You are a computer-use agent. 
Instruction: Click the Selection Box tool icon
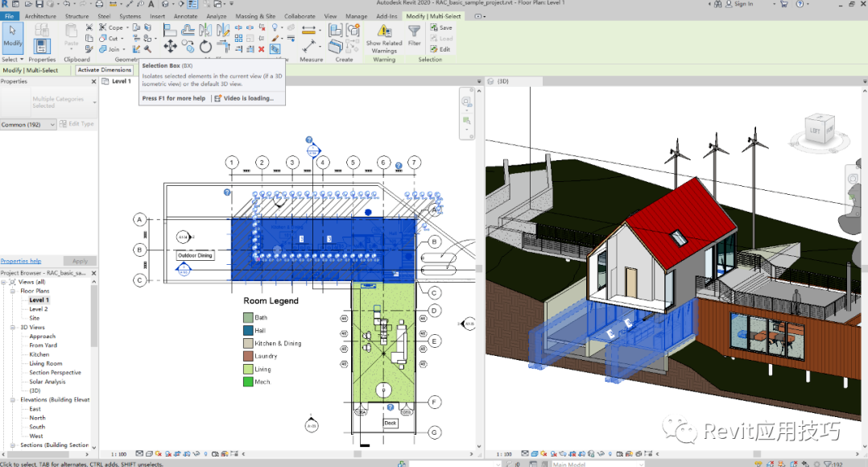[275, 49]
